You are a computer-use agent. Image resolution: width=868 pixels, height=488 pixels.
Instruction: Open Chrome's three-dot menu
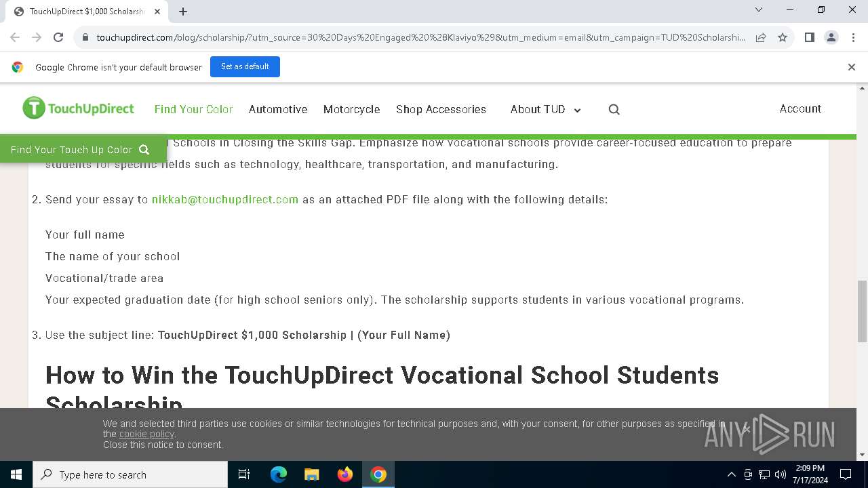(853, 37)
